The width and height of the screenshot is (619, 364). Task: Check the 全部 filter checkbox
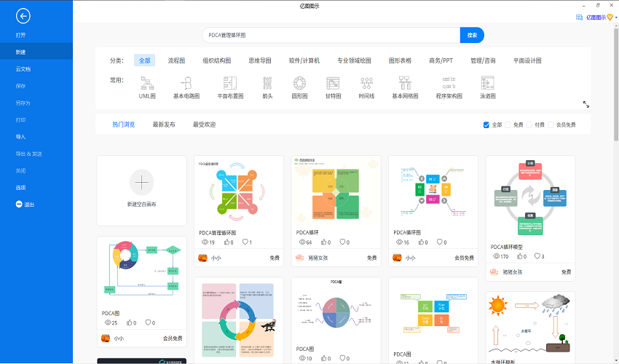[x=486, y=124]
